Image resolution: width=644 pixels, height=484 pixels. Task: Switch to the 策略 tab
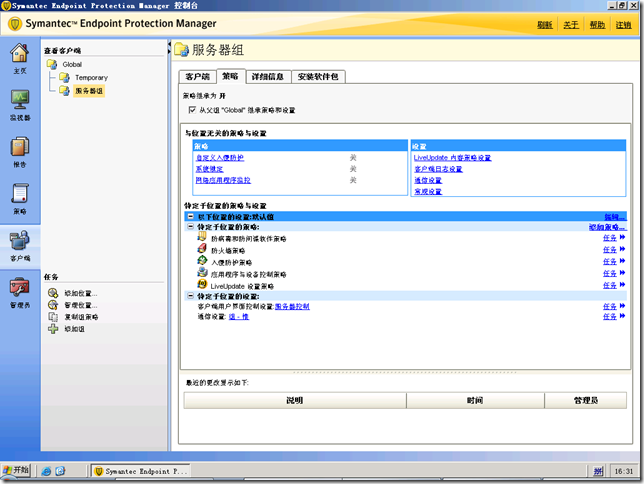(230, 76)
